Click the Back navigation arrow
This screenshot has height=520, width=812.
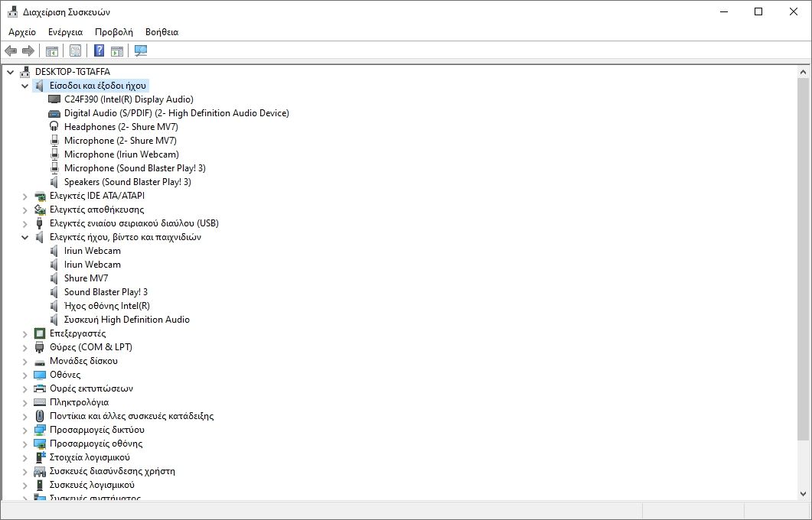coord(10,50)
